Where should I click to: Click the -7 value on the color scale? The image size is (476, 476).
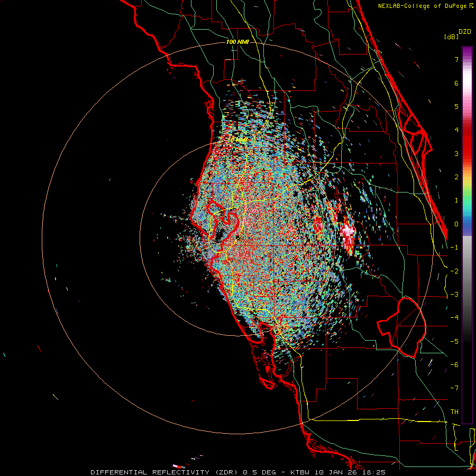(454, 388)
